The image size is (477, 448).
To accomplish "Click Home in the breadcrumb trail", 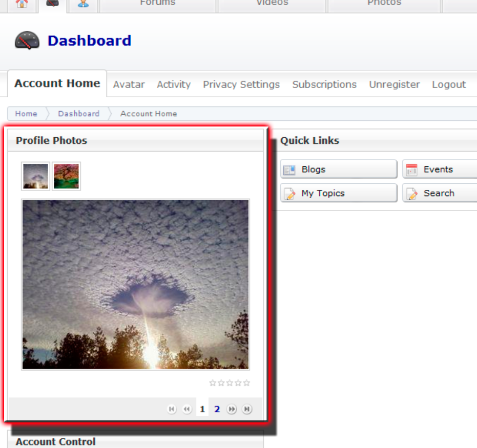I will (x=26, y=114).
